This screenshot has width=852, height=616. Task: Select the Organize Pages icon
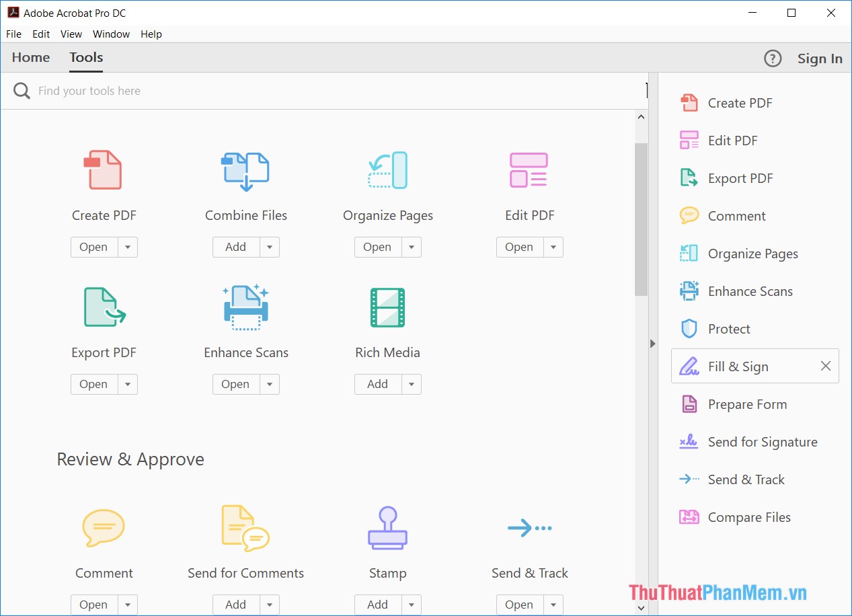pos(387,169)
